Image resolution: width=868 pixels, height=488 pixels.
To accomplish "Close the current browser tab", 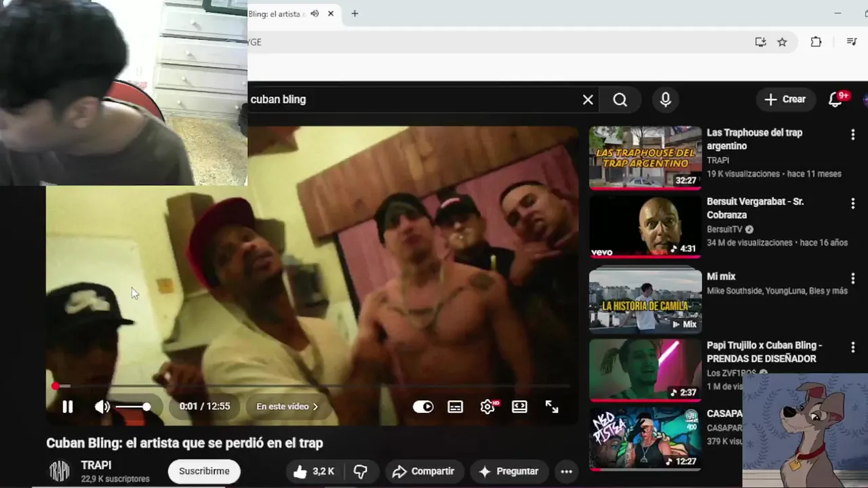I will click(x=331, y=14).
